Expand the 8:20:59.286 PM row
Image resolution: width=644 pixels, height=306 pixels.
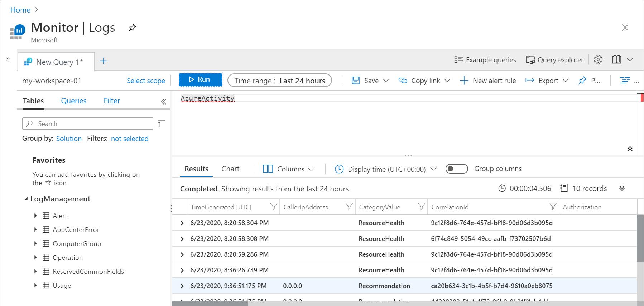[x=182, y=254]
